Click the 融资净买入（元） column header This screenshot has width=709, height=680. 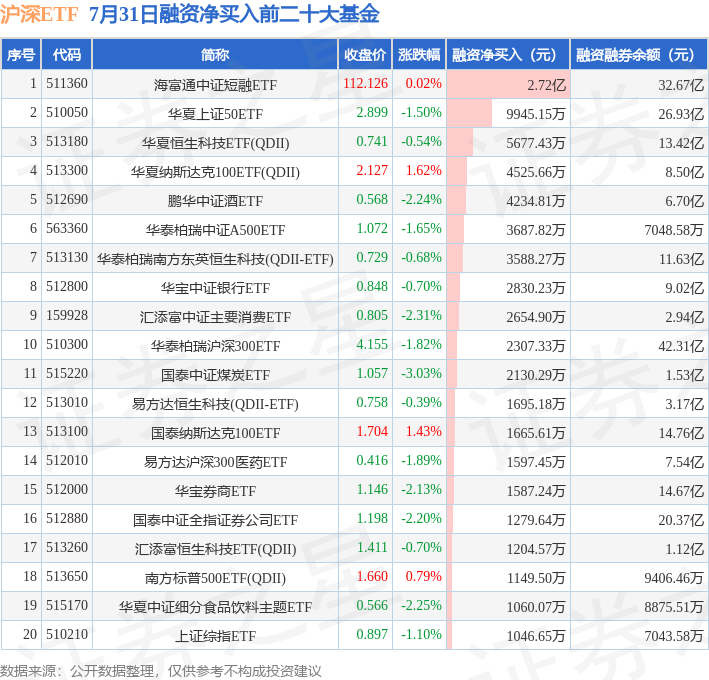pos(508,55)
